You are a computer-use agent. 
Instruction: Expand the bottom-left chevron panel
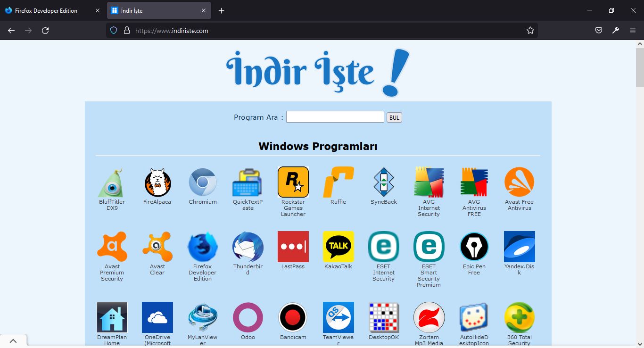click(x=13, y=341)
